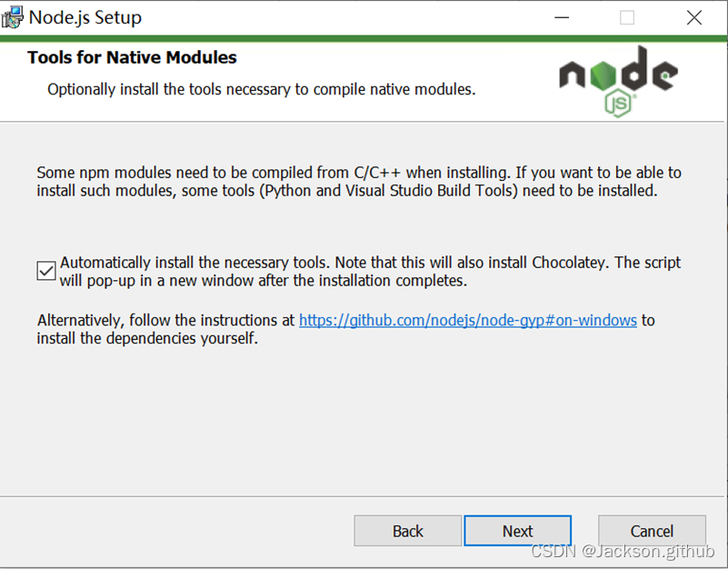Open the node-gyp GitHub instructions link
Image resolution: width=728 pixels, height=569 pixels.
(x=467, y=320)
